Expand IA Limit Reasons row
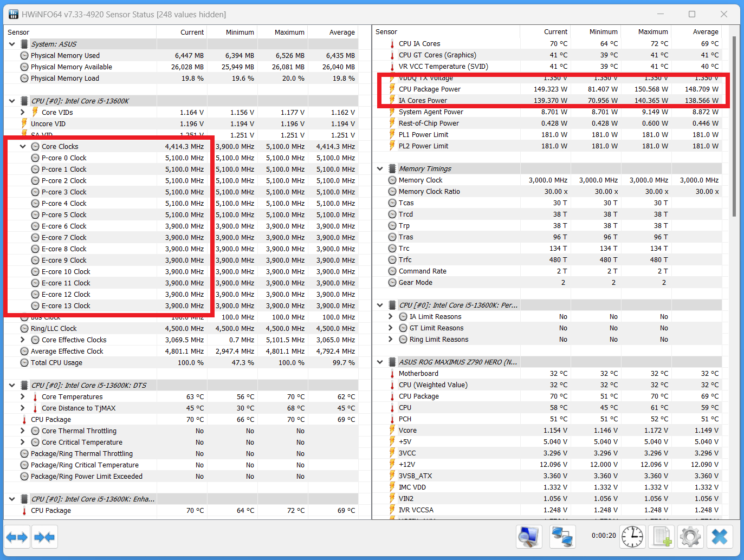Screen dimensions: 744x560 click(391, 317)
